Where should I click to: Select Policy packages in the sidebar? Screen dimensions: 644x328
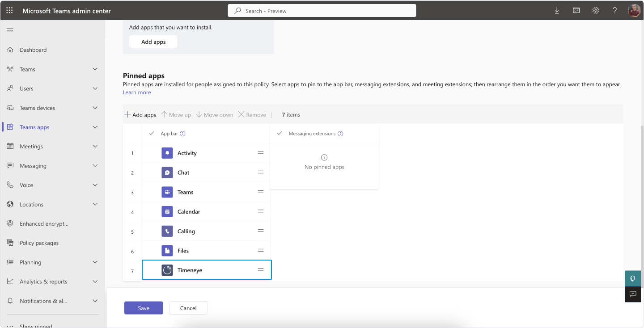point(39,243)
